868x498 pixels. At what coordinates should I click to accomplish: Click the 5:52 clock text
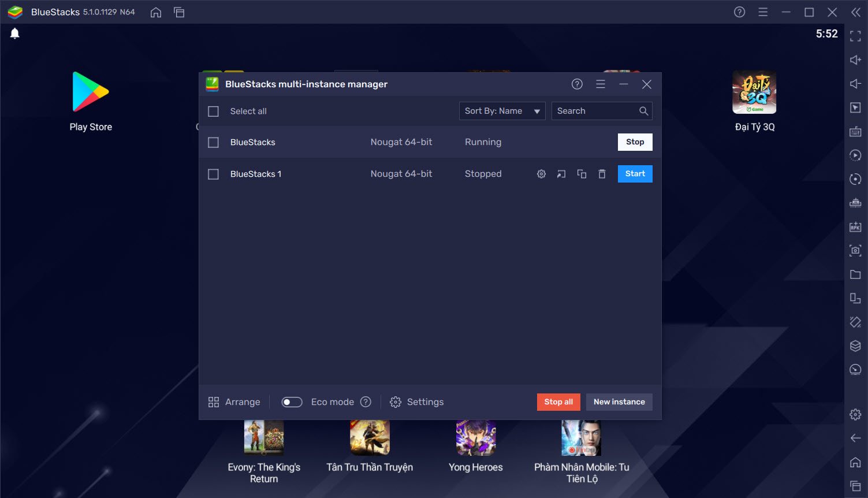click(826, 34)
